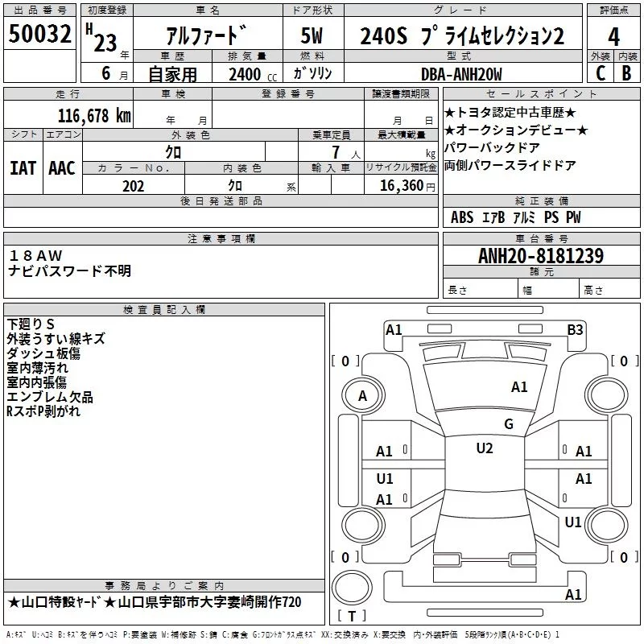Click the equipment line ABS エアB アルミ PS PW
The image size is (644, 644).
(x=515, y=217)
